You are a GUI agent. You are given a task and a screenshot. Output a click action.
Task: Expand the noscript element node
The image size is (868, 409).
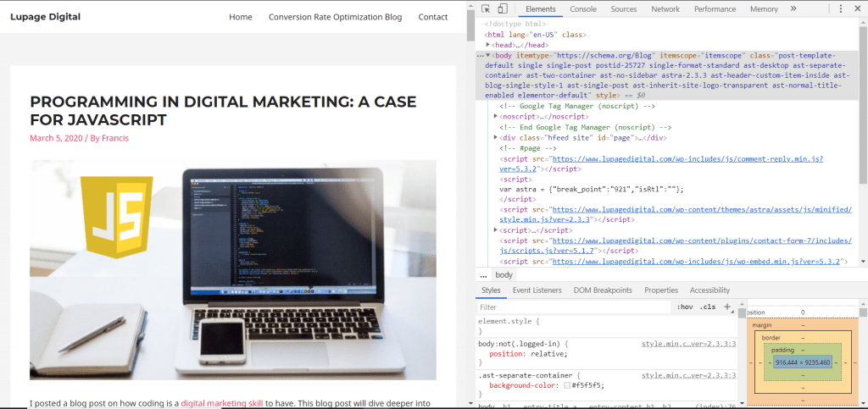[x=495, y=117]
